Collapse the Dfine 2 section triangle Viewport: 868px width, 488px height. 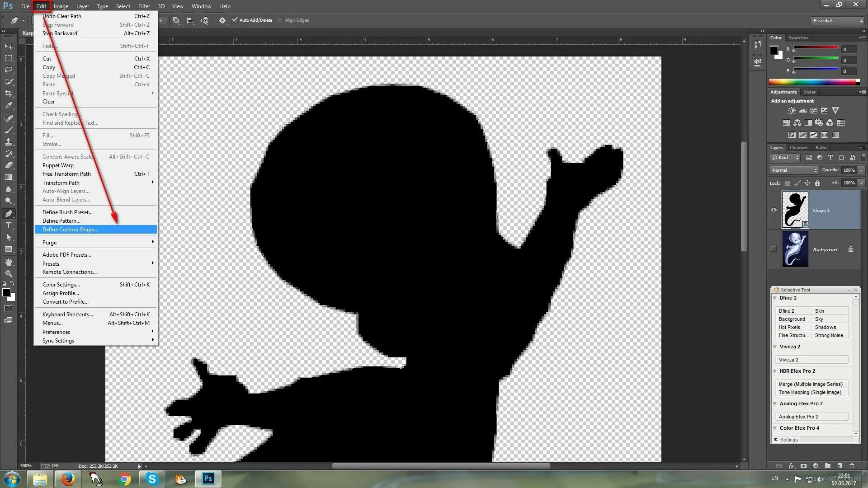(775, 298)
